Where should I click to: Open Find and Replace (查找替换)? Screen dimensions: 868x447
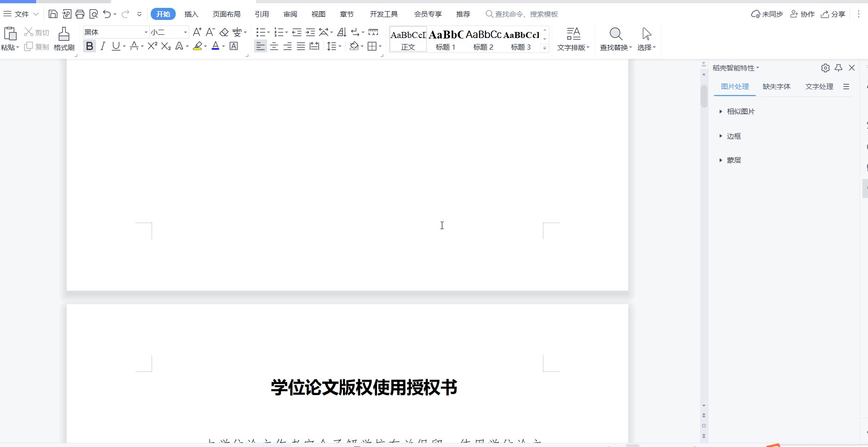[616, 39]
